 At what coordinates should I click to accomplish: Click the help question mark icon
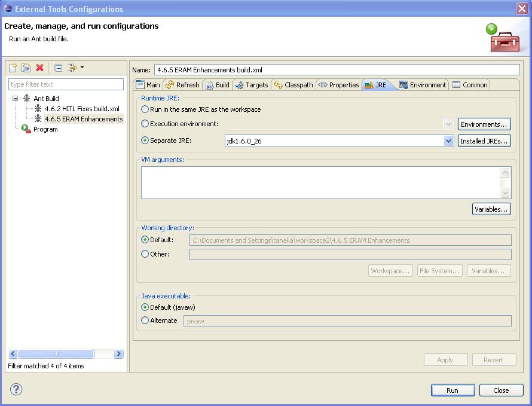(x=16, y=389)
